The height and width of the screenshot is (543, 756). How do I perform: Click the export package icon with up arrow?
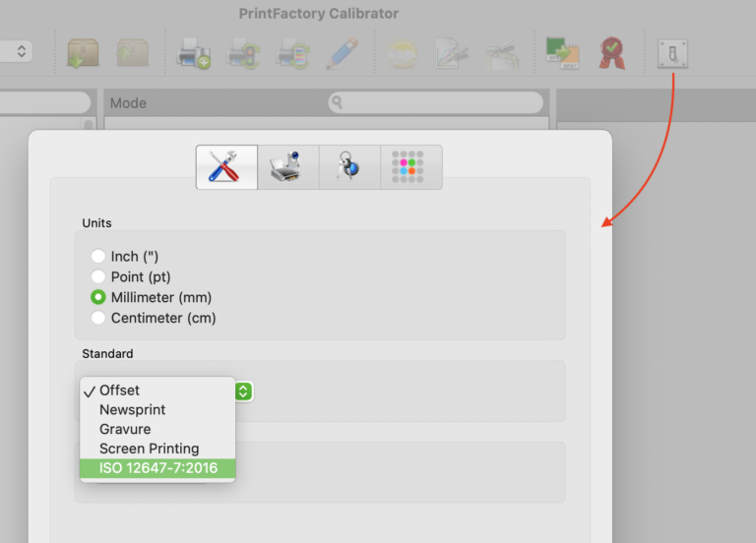(x=132, y=52)
